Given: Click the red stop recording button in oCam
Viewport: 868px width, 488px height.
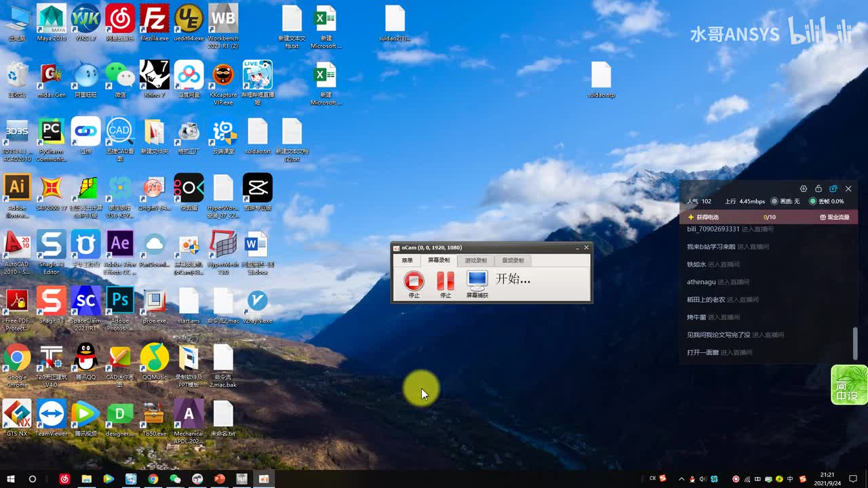Looking at the screenshot, I should tap(414, 284).
